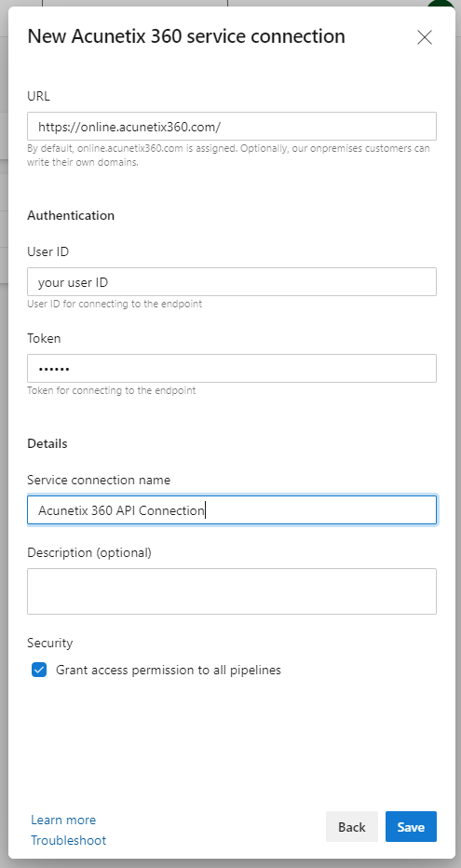This screenshot has height=868, width=461.
Task: Select the masked Token input field
Action: (232, 368)
